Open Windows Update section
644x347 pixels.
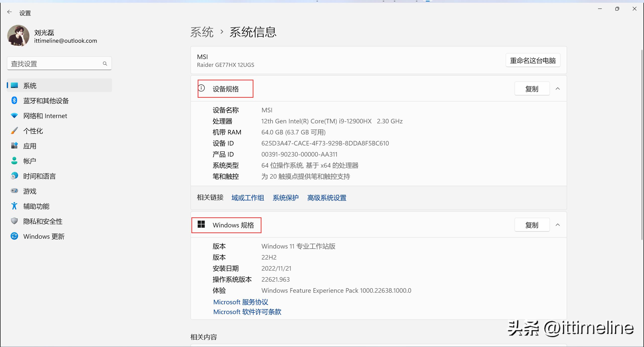(x=44, y=236)
